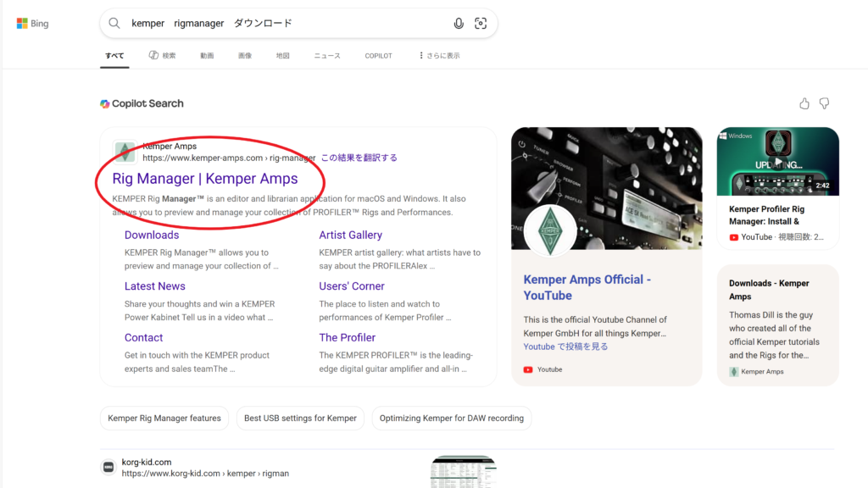Play the Kemper Profiler Rig Manager video thumbnail
The width and height of the screenshot is (868, 488).
coord(777,162)
